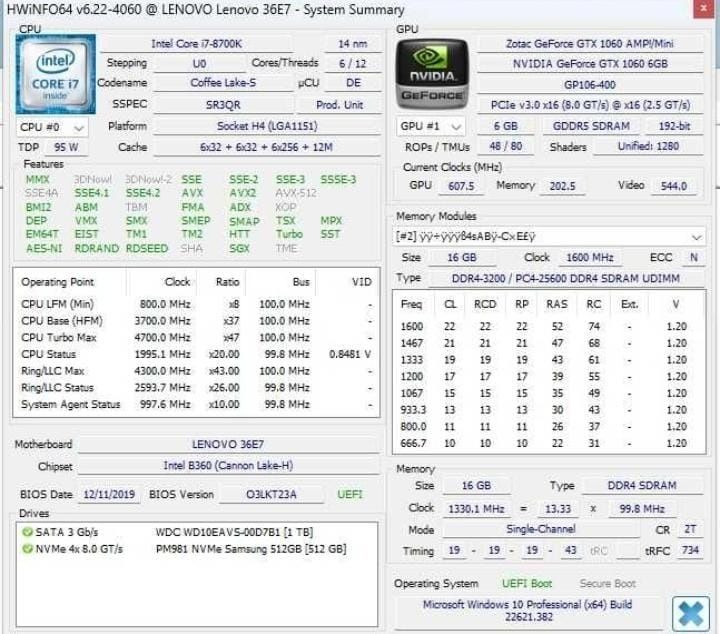Click the TDP 95 W value
Viewport: 720px width, 634px height.
(x=66, y=147)
